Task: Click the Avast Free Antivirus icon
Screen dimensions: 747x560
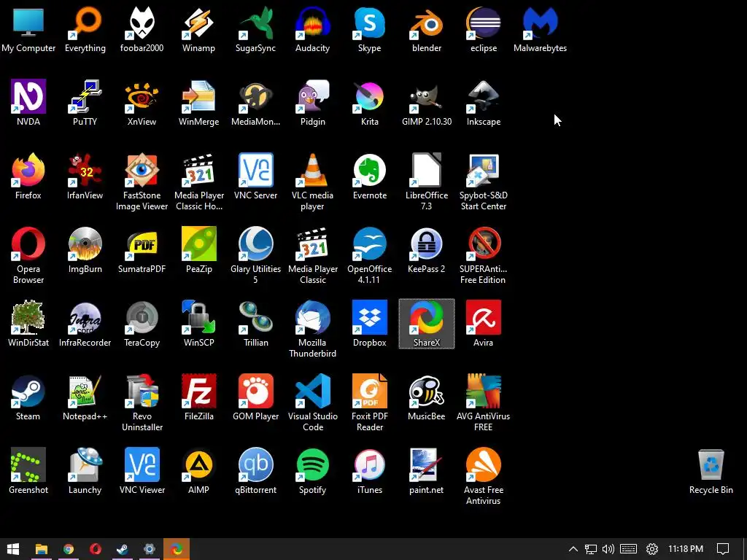Action: coord(484,477)
